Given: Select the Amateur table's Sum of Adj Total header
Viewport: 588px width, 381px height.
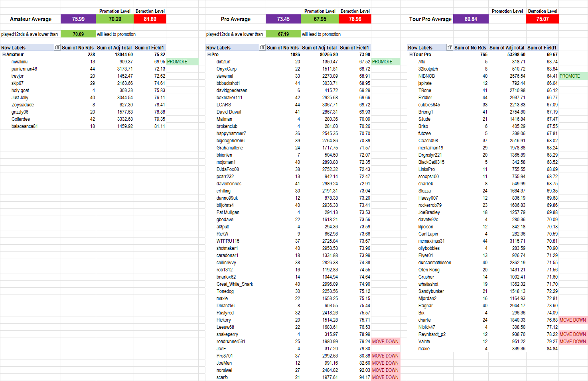Looking at the screenshot, I should [x=114, y=47].
